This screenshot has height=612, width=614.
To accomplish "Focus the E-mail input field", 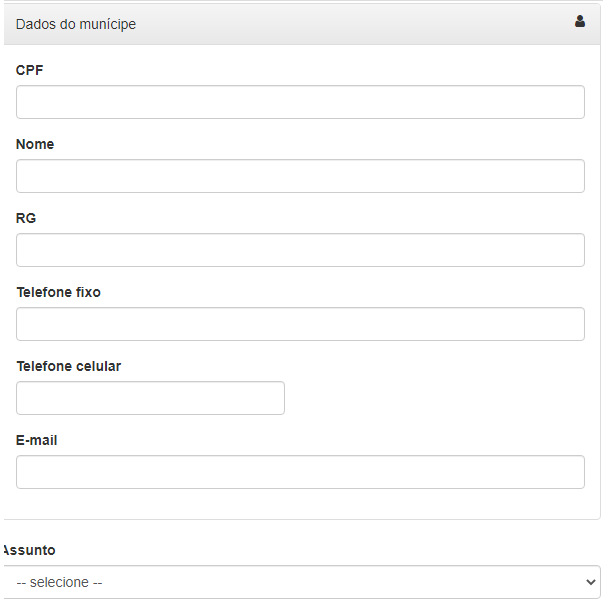I will [300, 472].
